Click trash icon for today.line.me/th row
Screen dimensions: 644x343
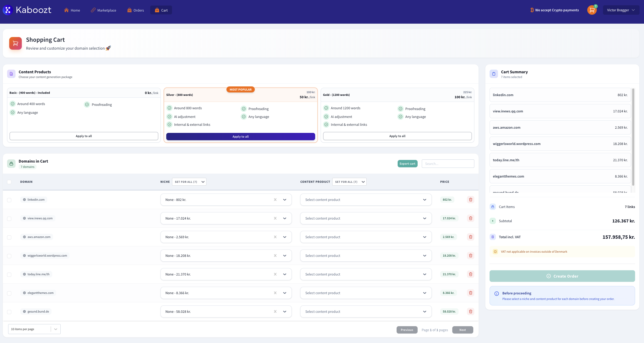coord(470,274)
